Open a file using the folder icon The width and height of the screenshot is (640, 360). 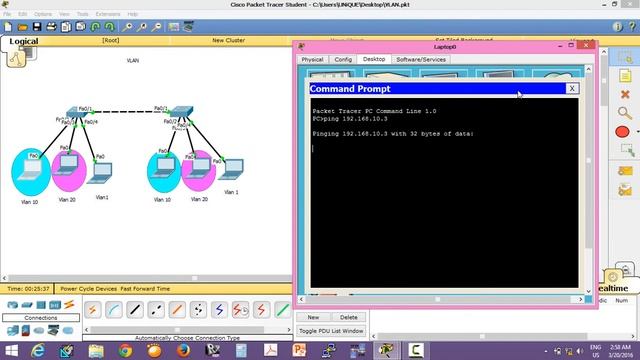tap(22, 27)
